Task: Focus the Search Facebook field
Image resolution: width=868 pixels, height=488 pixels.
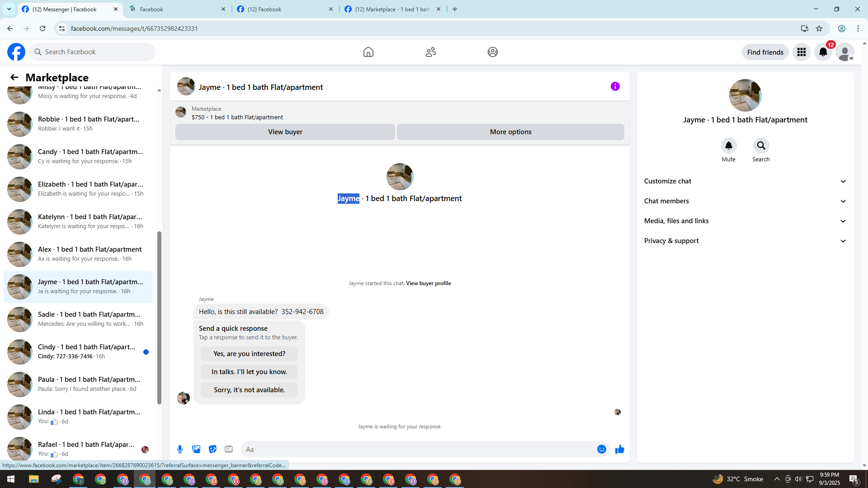Action: coord(93,52)
